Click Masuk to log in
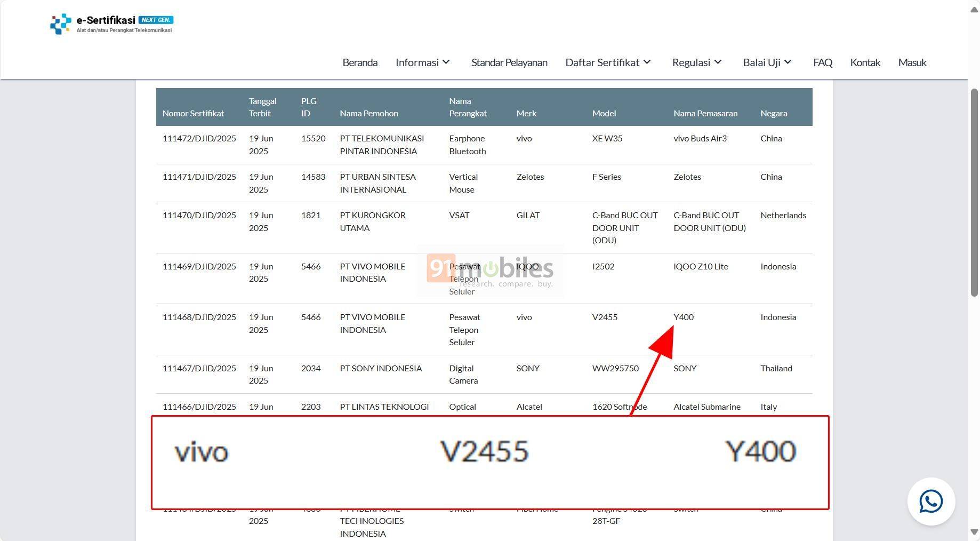The width and height of the screenshot is (980, 541). (912, 62)
